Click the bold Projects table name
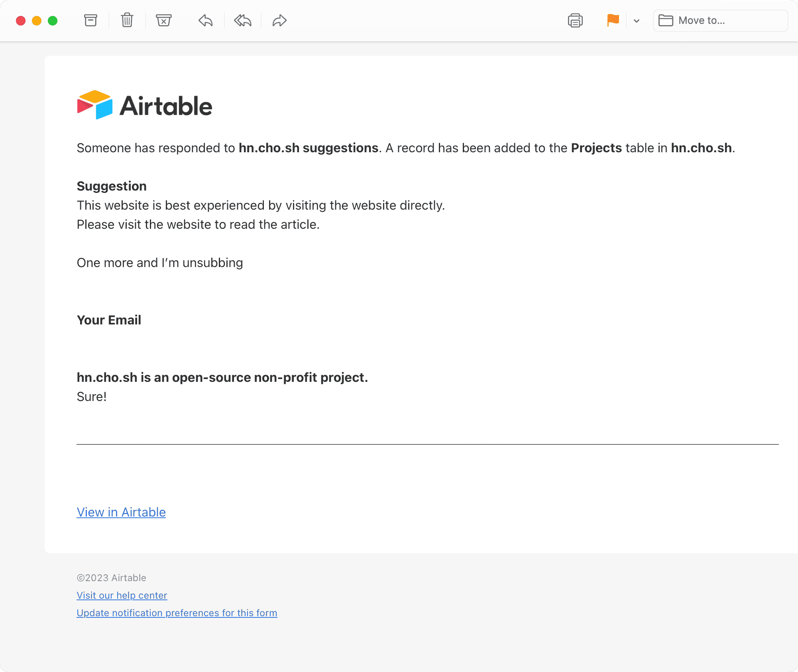The width and height of the screenshot is (798, 672). 596,148
